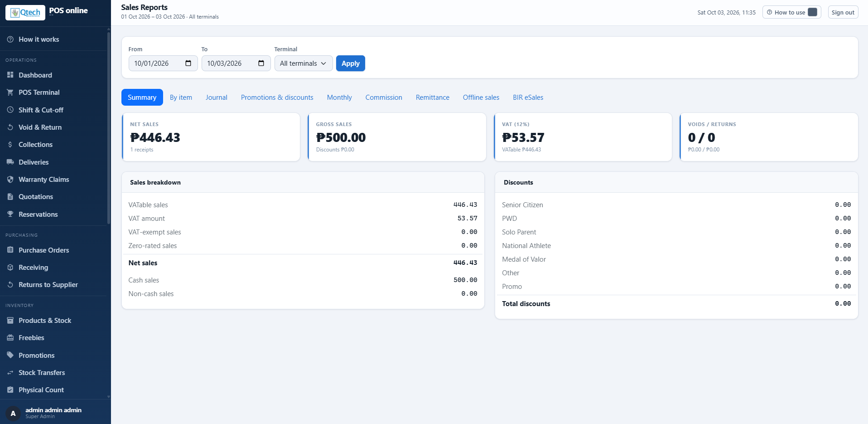Click the Products & Stock icon
This screenshot has height=424, width=868.
tap(10, 320)
